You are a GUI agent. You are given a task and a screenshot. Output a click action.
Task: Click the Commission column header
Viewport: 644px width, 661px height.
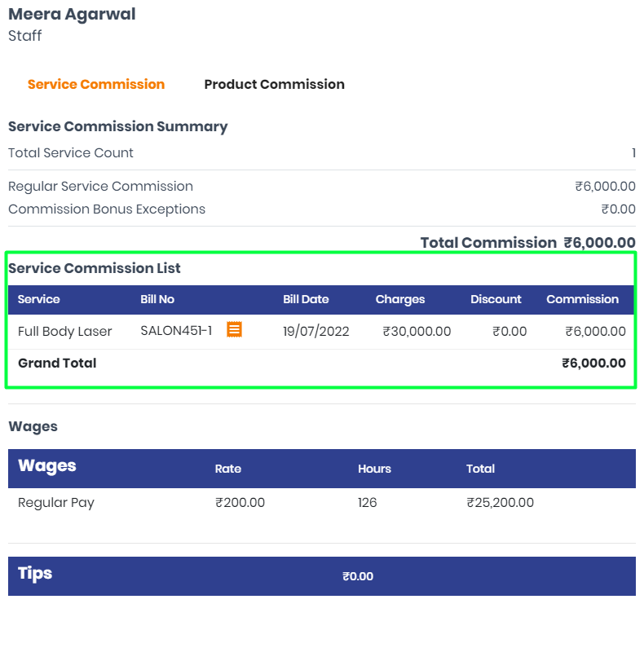pos(582,299)
